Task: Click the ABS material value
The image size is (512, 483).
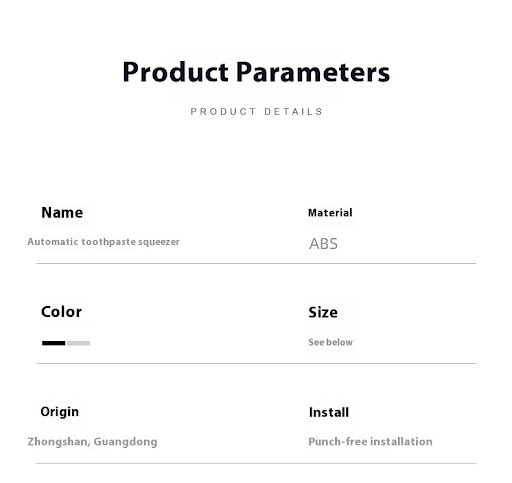Action: 323,244
